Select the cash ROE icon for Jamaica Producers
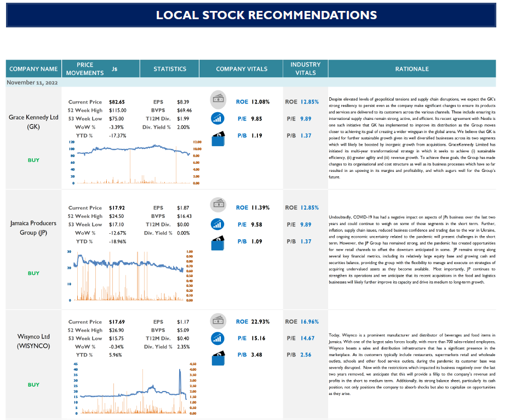 [218, 205]
